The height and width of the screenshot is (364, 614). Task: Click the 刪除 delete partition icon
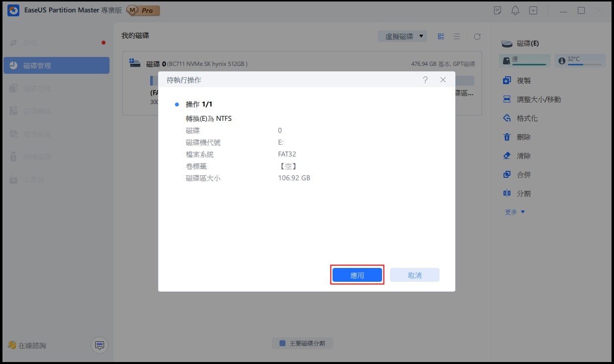coord(518,137)
